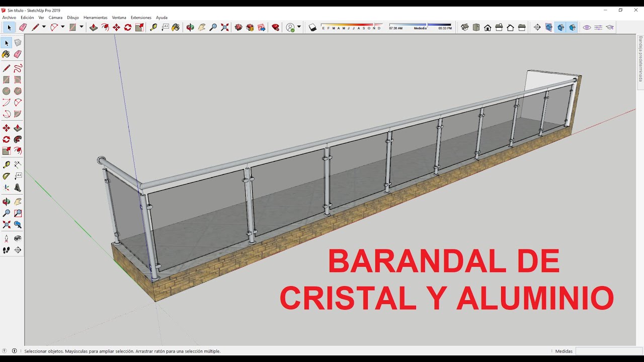This screenshot has width=644, height=362.
Task: Click the info status bar icon
Action: (x=14, y=351)
